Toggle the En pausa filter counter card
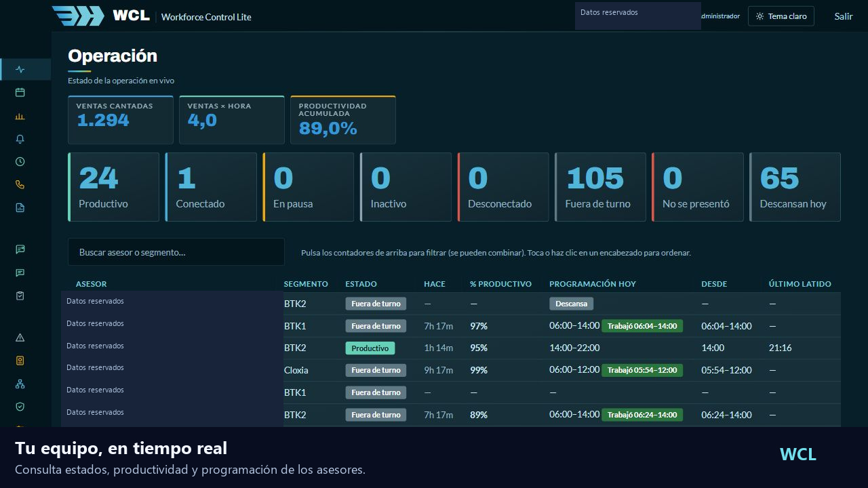 tap(309, 187)
